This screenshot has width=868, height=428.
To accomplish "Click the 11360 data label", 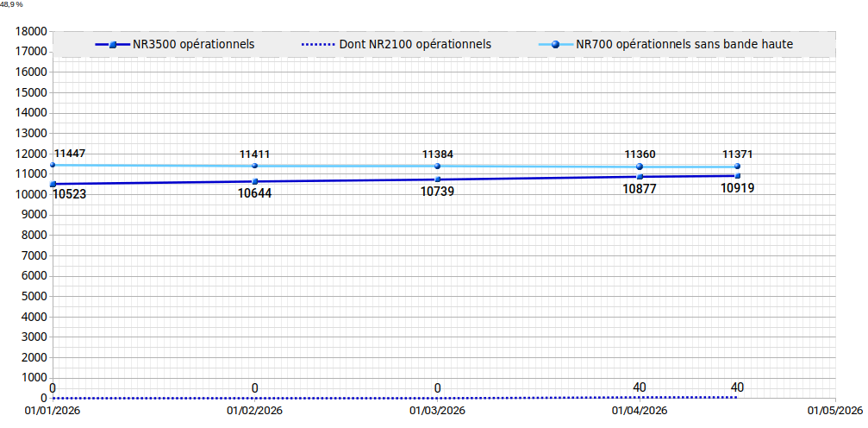I will coord(640,154).
